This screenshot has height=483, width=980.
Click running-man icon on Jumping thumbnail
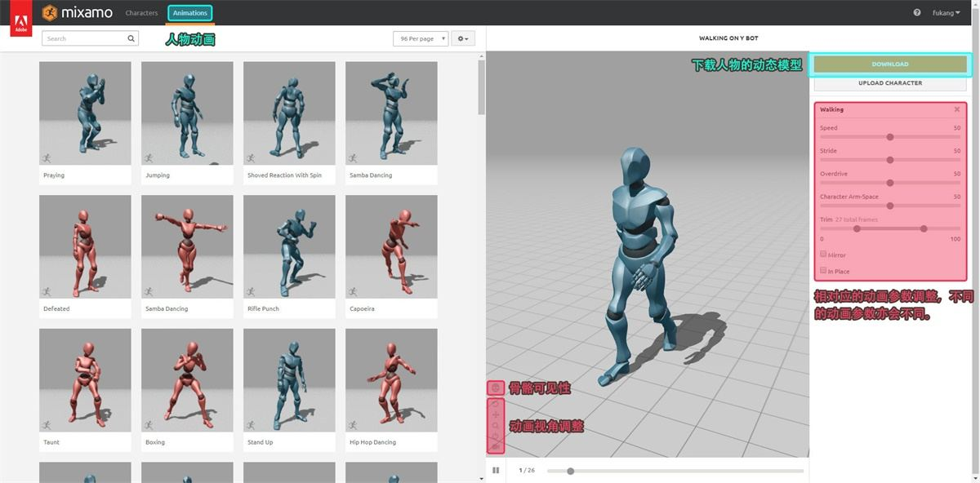click(x=149, y=157)
